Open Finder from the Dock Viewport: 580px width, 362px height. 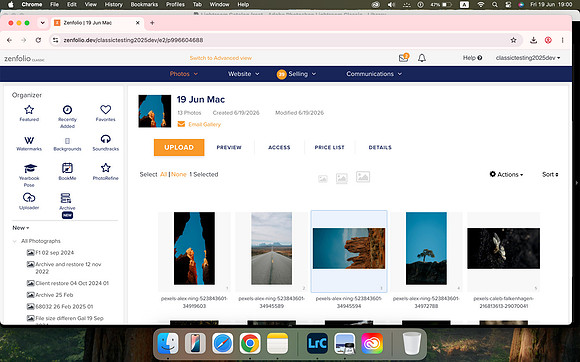click(168, 343)
